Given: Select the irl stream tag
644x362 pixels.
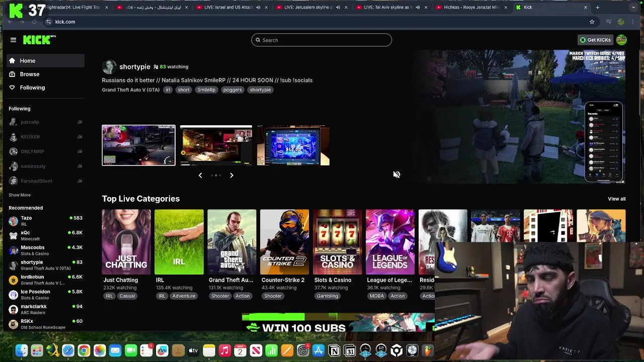Looking at the screenshot, I should (x=168, y=90).
